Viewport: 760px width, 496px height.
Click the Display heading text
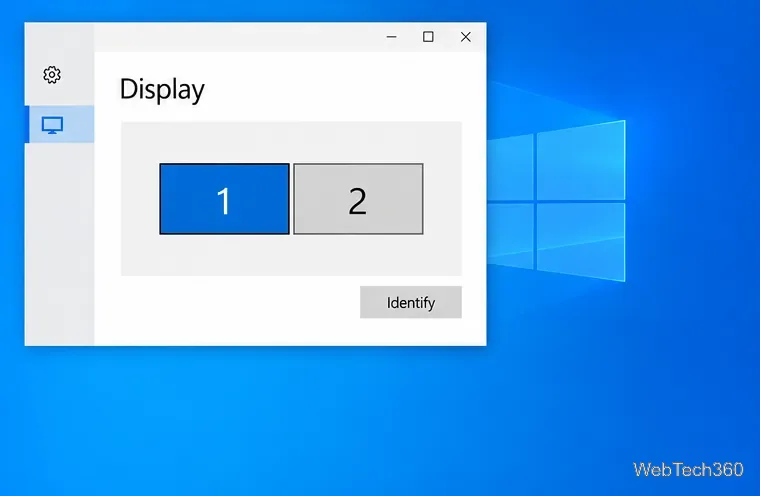tap(162, 90)
